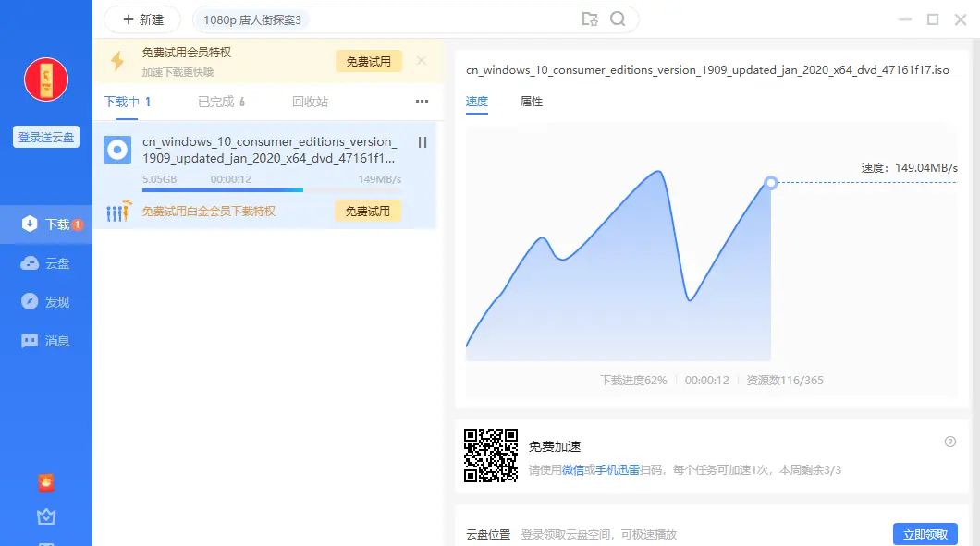Open the three-dot more options menu
Screen dimensions: 980x546
(x=422, y=102)
